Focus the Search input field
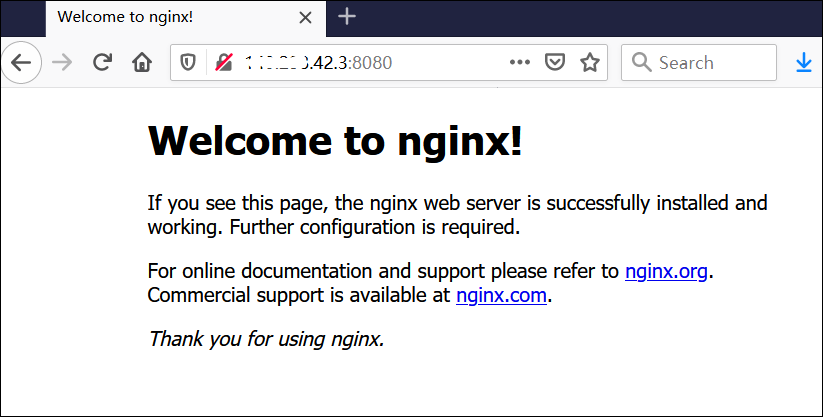The height and width of the screenshot is (417, 823). pos(699,62)
